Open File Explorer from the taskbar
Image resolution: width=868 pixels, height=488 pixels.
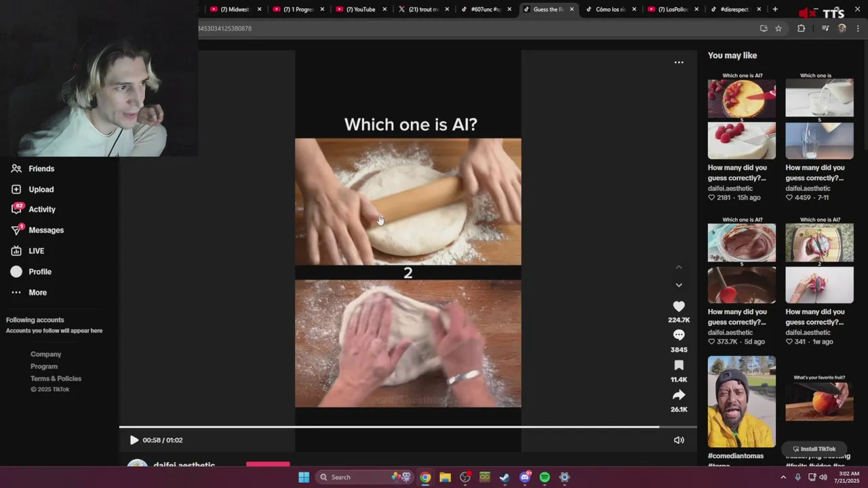coord(445,477)
